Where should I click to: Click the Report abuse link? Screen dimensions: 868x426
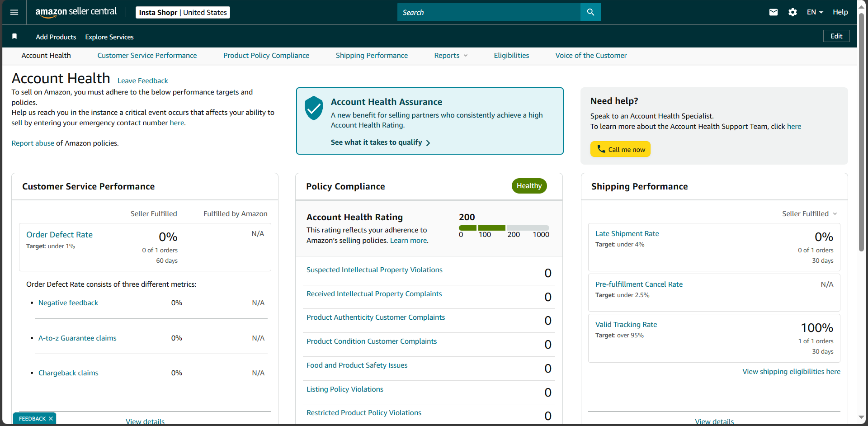point(33,143)
